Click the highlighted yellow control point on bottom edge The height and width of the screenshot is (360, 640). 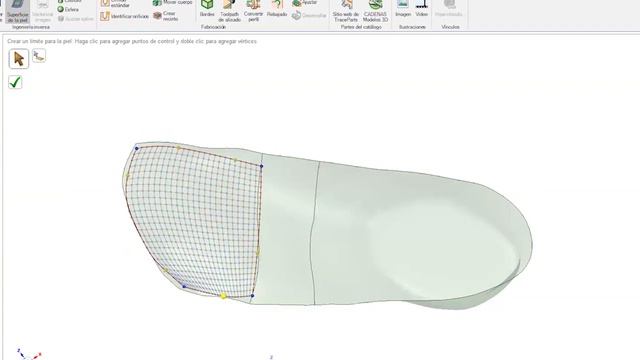pos(223,296)
